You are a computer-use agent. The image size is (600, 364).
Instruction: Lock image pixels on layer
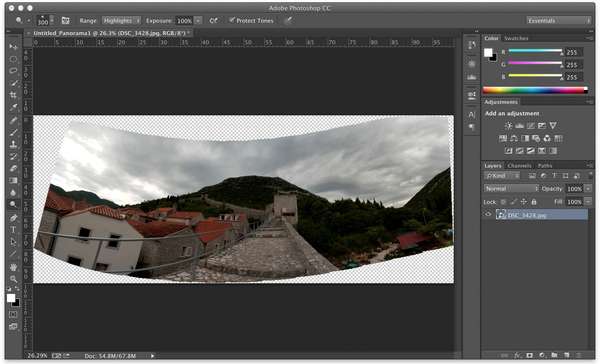click(513, 201)
